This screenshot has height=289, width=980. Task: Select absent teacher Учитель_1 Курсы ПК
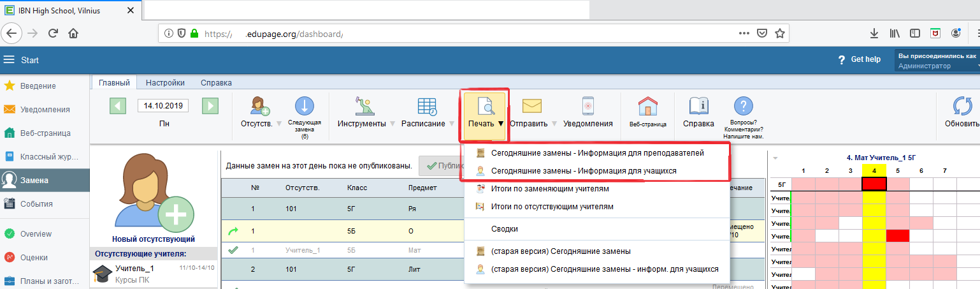154,273
